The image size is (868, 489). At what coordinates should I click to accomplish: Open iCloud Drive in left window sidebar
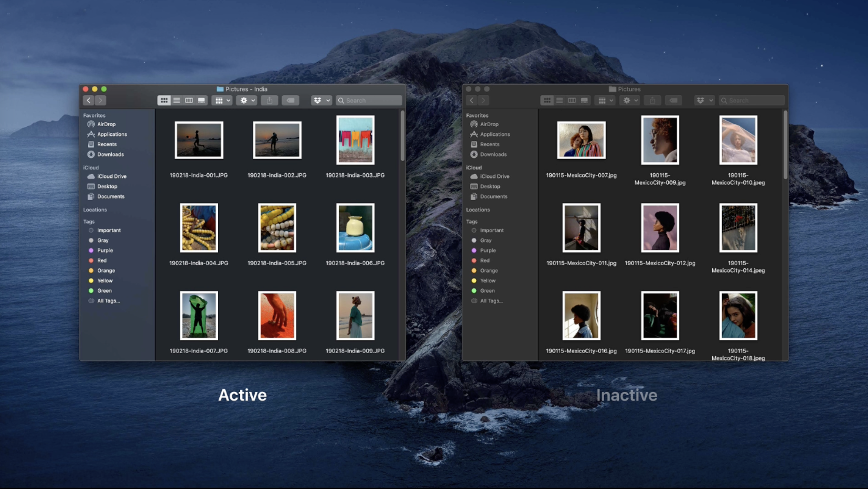[111, 176]
